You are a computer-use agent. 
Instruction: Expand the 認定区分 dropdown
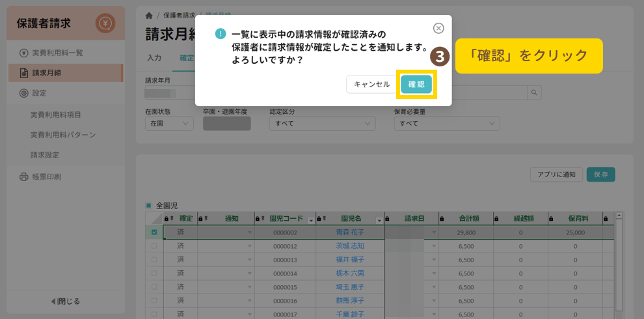pos(322,123)
